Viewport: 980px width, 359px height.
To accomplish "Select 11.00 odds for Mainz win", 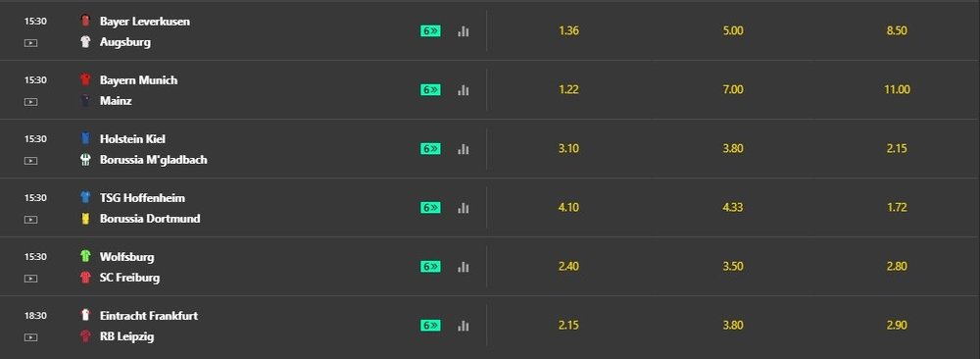I will 897,89.
